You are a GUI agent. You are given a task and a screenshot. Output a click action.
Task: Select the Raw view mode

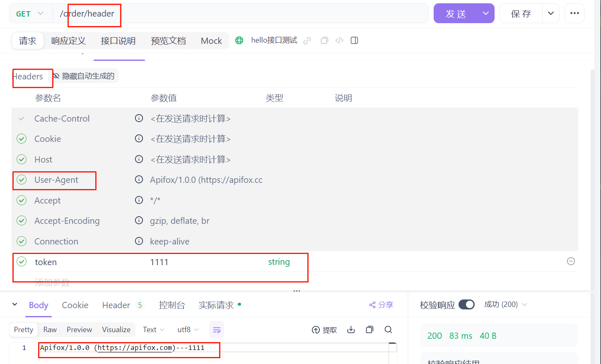click(x=50, y=330)
